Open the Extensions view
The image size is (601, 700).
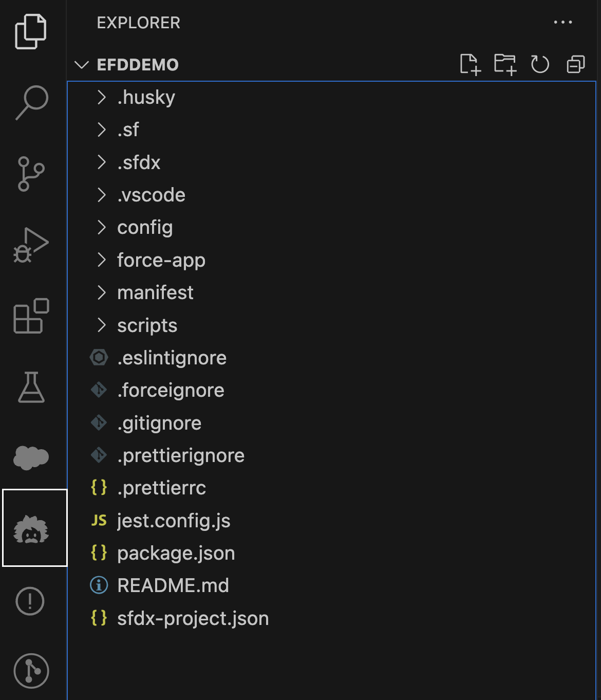click(30, 316)
